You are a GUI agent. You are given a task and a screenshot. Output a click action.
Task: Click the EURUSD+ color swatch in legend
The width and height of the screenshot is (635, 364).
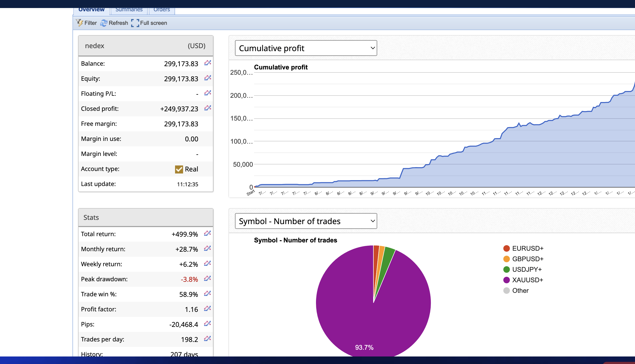click(506, 248)
